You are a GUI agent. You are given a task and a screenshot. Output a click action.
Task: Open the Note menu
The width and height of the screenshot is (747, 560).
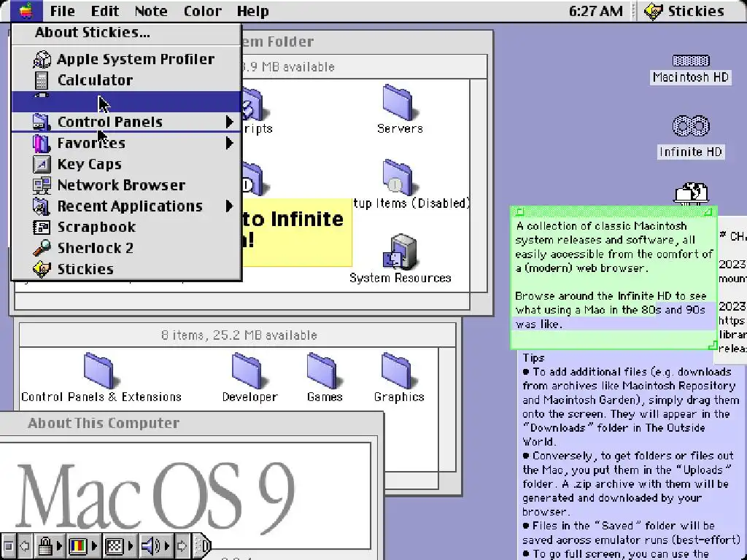(151, 11)
